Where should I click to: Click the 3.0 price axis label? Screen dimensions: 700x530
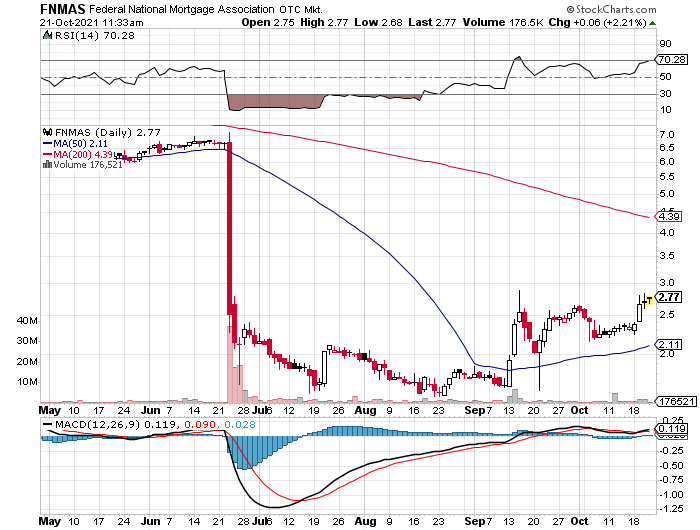[667, 282]
